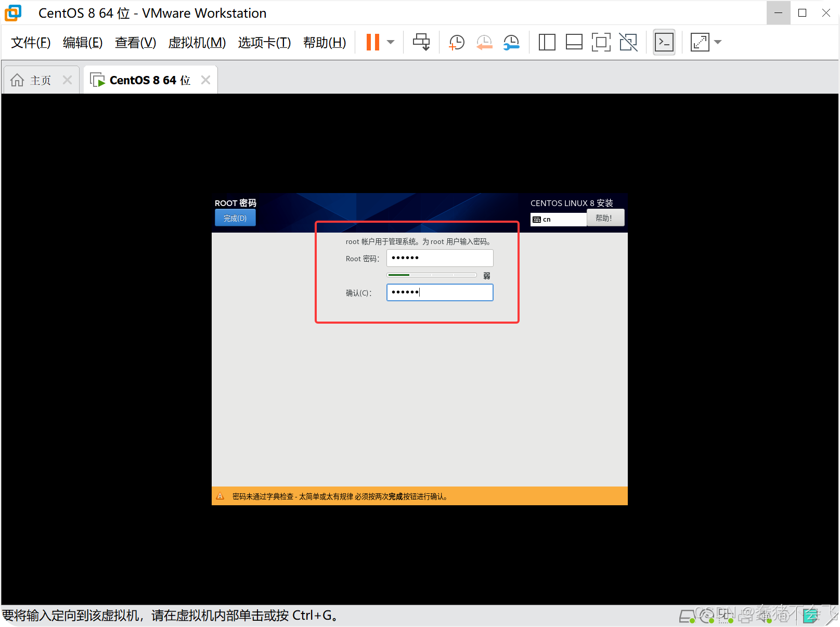Expand the stretch display dropdown arrow
The image size is (840, 627).
click(x=718, y=42)
